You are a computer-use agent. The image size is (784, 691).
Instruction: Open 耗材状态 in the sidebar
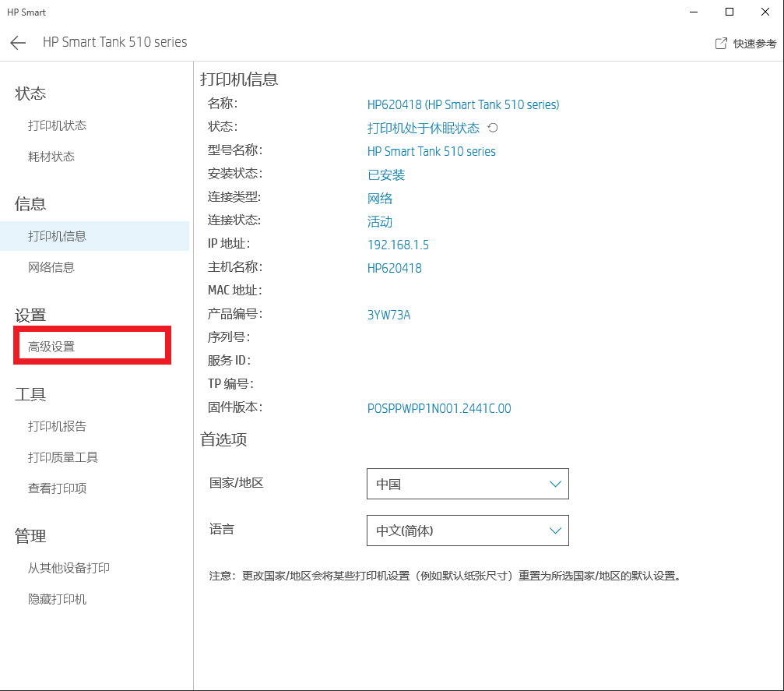[x=51, y=157]
